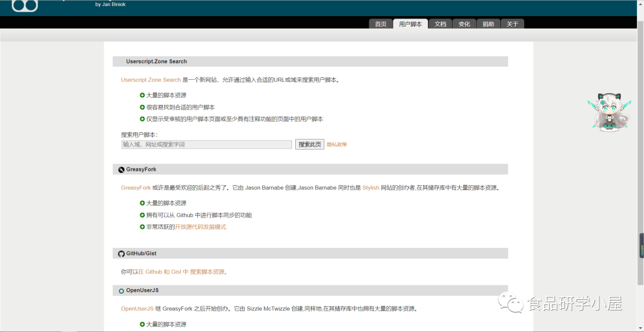Click the GreasyFork section heading text
This screenshot has height=332, width=644.
tap(141, 169)
